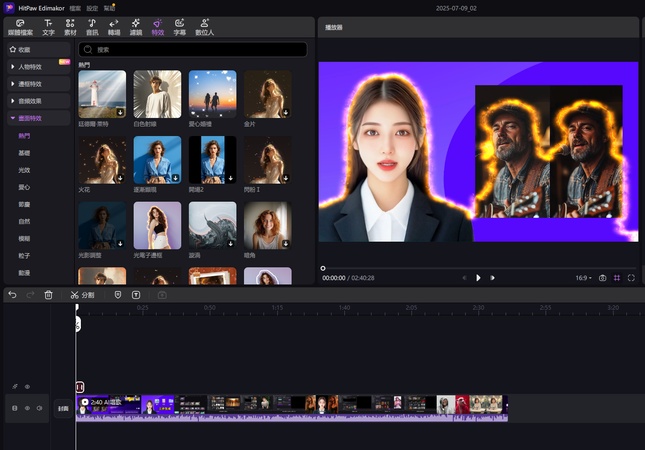The image size is (645, 450).
Task: Click the player progress bar handle
Action: (x=323, y=268)
